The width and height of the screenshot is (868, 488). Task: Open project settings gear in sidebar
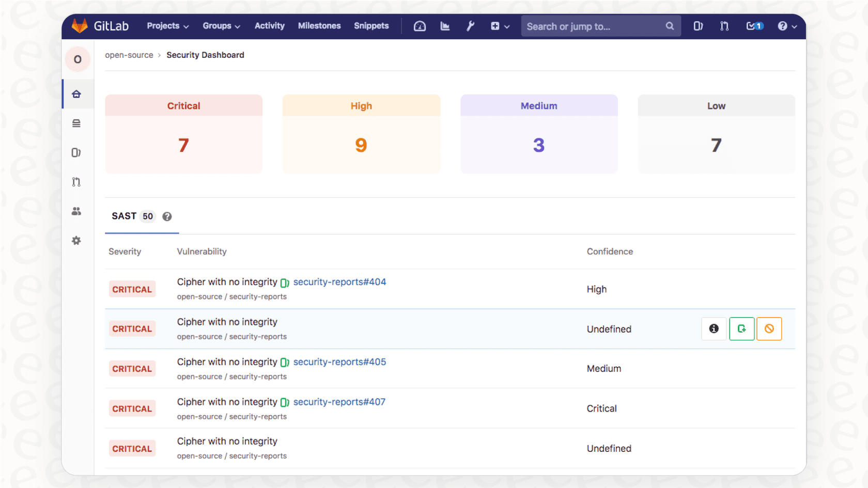tap(76, 240)
